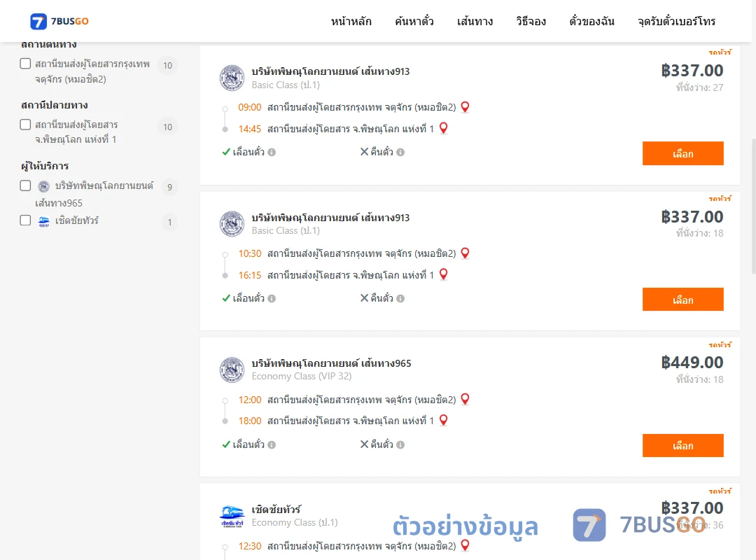Open map pin for 12:00 departure station

(x=465, y=400)
